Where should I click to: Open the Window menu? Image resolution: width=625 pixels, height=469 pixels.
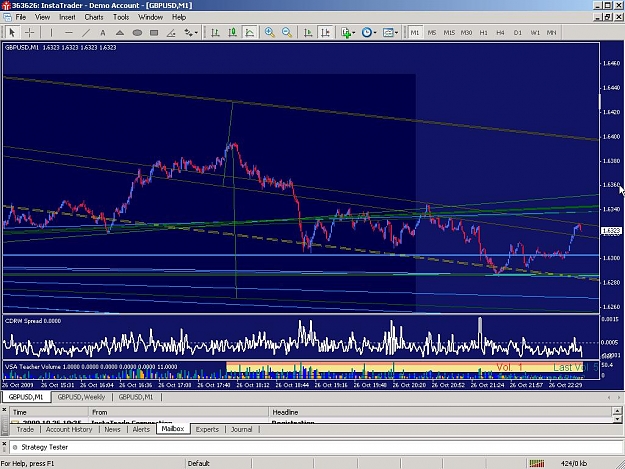(x=150, y=17)
